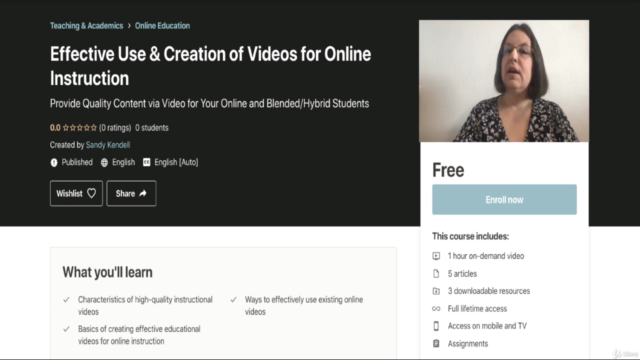This screenshot has width=640, height=360.
Task: Share this course
Action: [x=131, y=193]
